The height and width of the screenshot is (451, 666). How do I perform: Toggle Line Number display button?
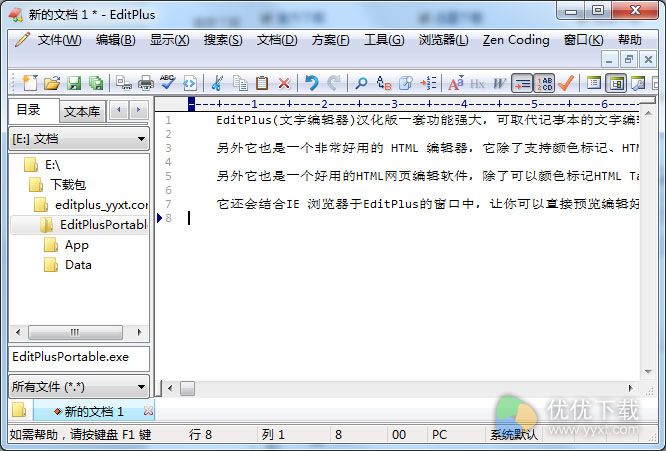544,83
